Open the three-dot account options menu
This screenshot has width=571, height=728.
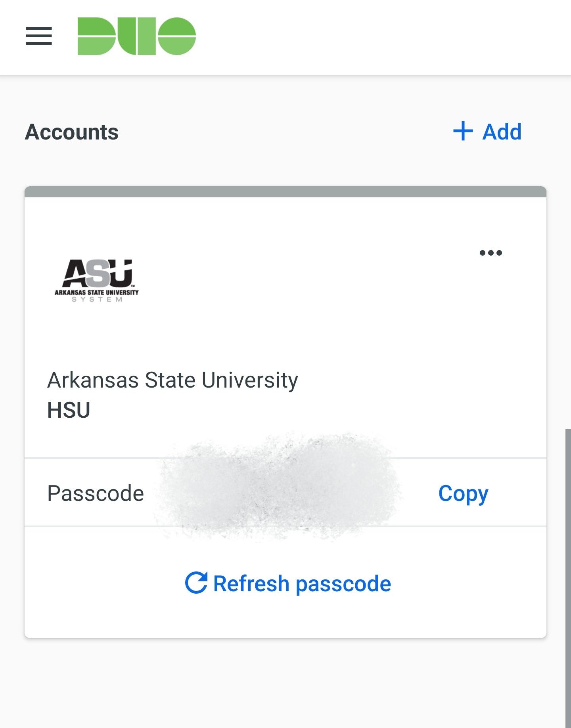491,253
